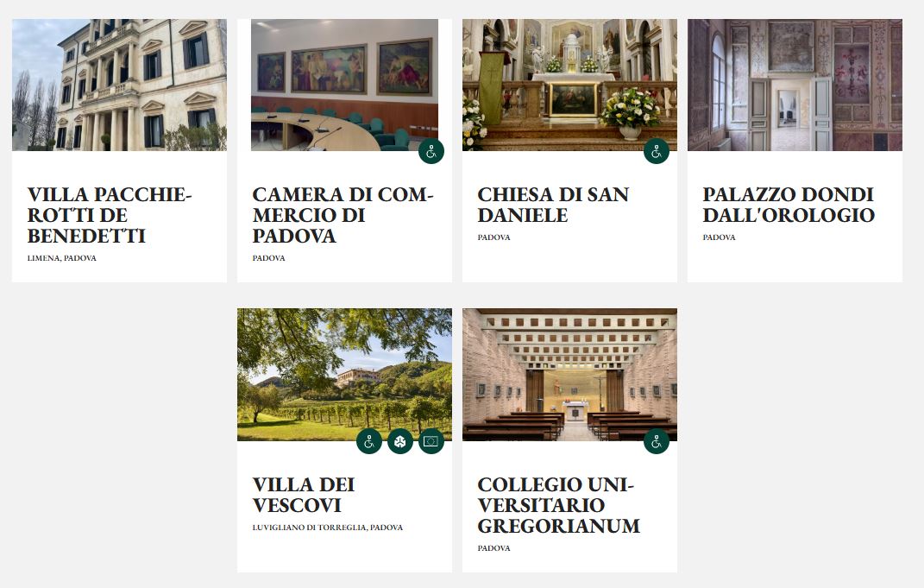
Task: Click the Chiesa di San Daniele altar photo
Action: [569, 85]
